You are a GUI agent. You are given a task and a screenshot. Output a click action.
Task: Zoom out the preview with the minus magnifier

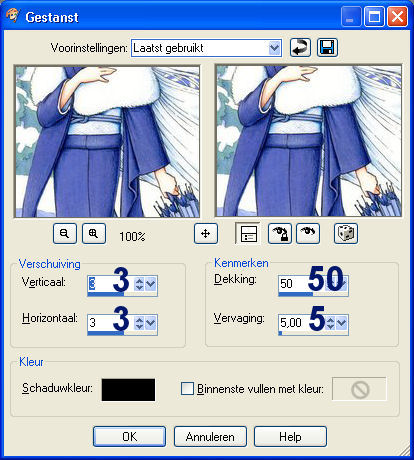(x=65, y=233)
